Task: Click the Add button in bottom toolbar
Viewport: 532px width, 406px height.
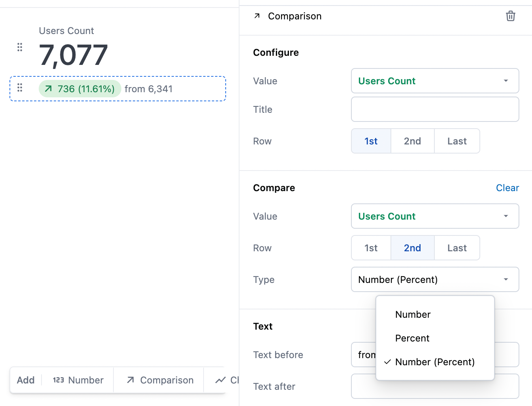Action: tap(25, 380)
